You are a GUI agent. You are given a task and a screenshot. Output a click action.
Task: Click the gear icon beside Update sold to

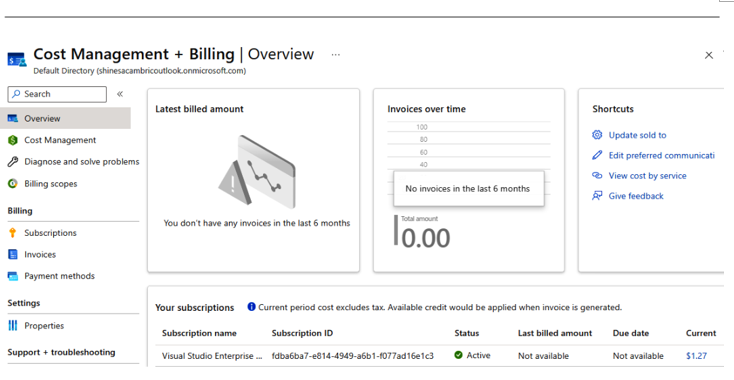click(597, 135)
